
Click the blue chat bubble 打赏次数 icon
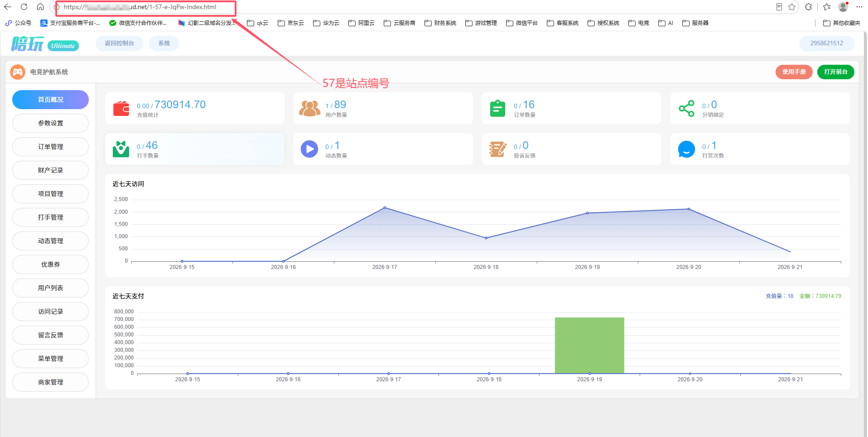click(x=686, y=149)
